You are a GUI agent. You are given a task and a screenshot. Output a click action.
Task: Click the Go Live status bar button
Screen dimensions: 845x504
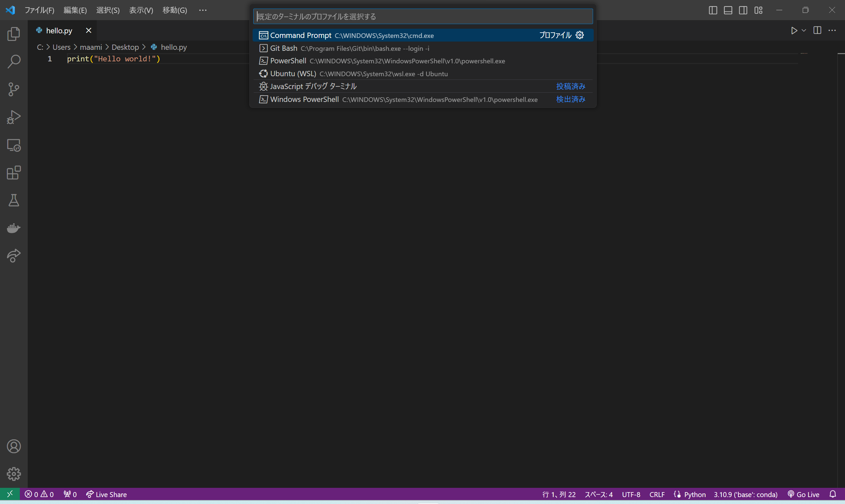pyautogui.click(x=804, y=494)
